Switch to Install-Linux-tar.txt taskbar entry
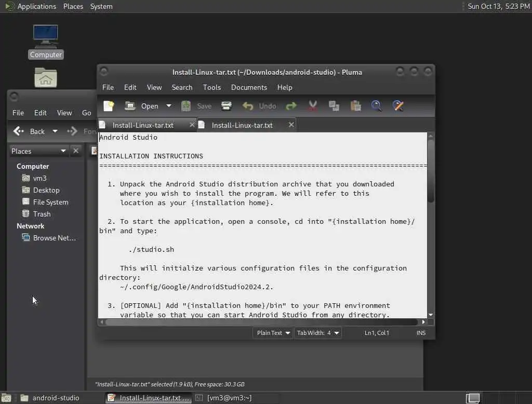532x404 pixels. 149,398
